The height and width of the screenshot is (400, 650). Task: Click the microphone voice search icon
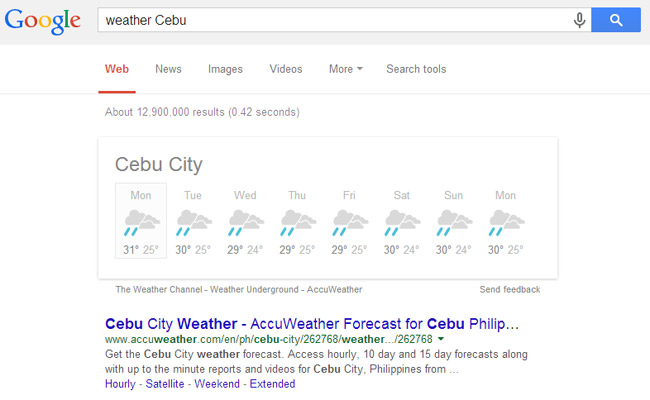click(x=579, y=20)
